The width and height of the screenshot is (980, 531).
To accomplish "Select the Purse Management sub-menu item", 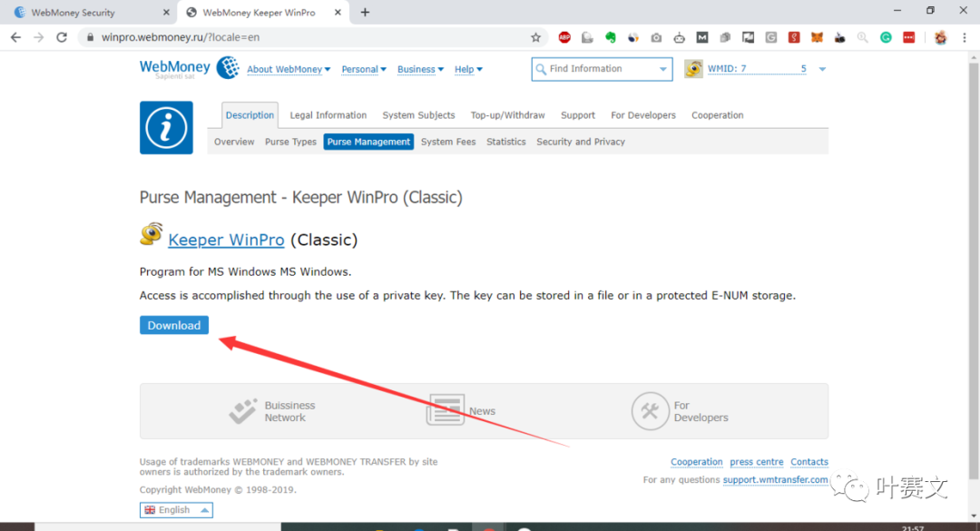I will (x=368, y=142).
